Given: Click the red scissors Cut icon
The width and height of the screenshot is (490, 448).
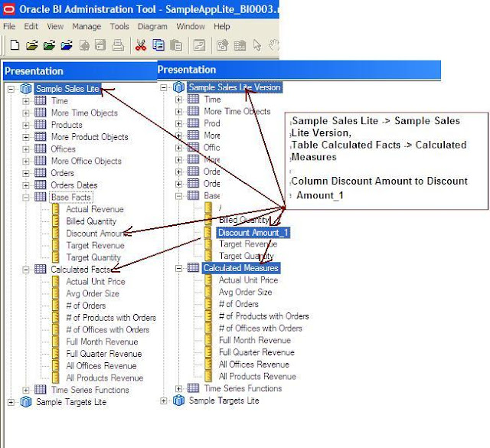Looking at the screenshot, I should point(141,45).
